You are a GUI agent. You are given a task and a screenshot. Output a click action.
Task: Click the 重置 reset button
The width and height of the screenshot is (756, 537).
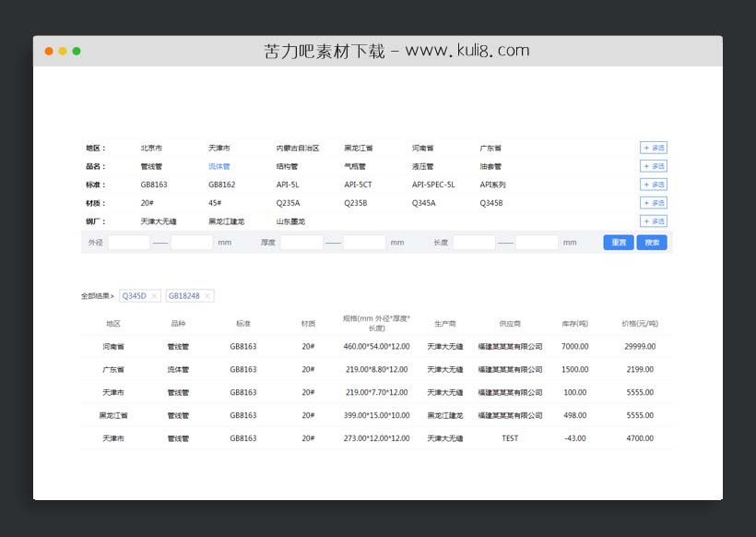[618, 242]
